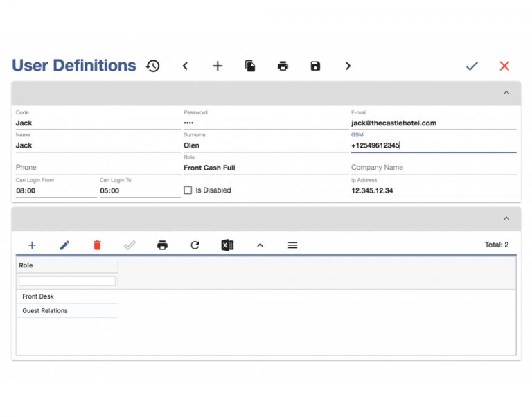Viewport: 532px width, 417px height.
Task: Click the history icon beside User Definitions
Action: pyautogui.click(x=153, y=66)
